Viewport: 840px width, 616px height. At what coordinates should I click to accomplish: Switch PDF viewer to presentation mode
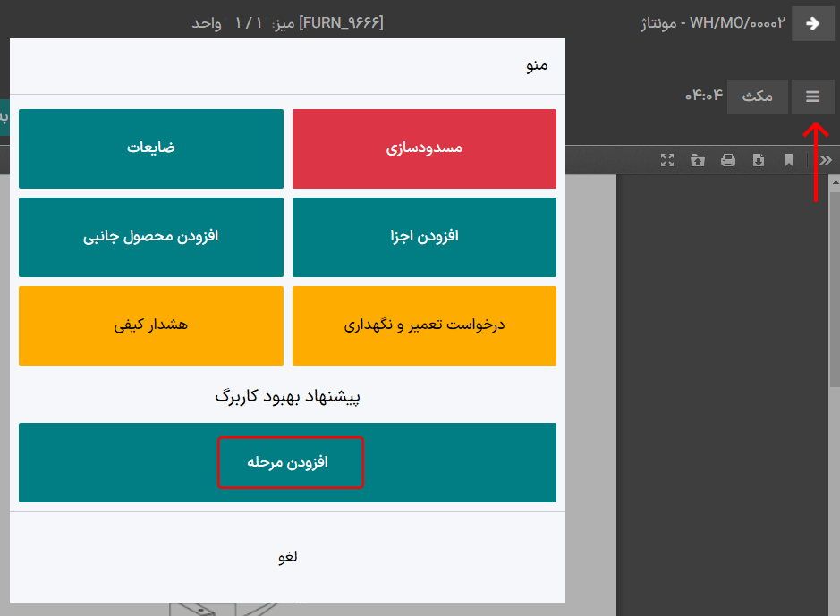pyautogui.click(x=666, y=160)
